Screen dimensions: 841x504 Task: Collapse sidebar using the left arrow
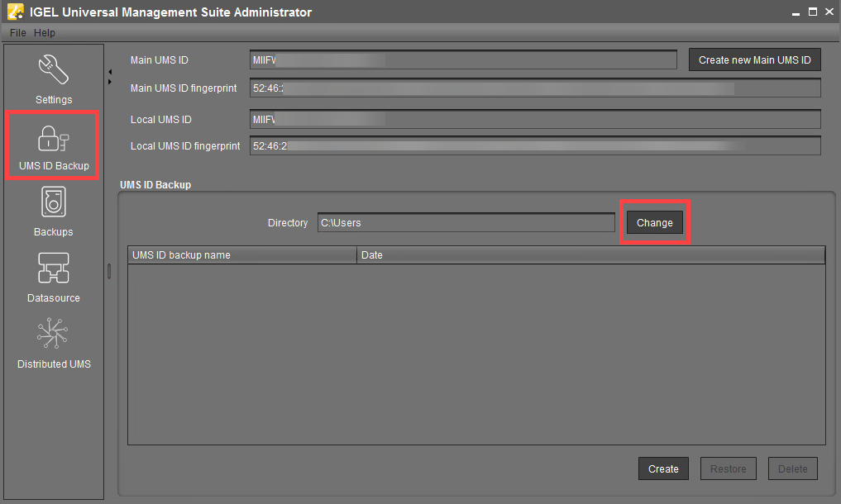coord(110,72)
